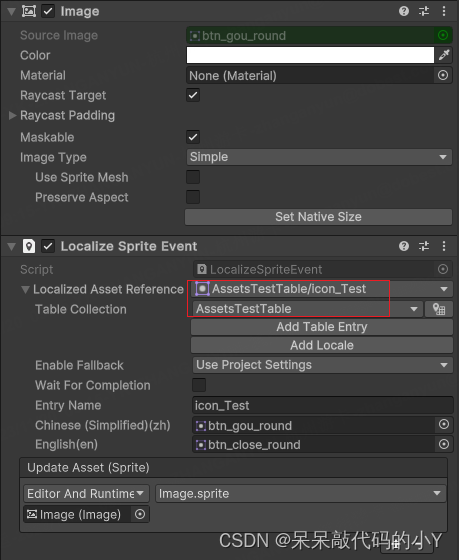Open Image.sprite function dropdown
The height and width of the screenshot is (560, 459).
click(x=301, y=494)
